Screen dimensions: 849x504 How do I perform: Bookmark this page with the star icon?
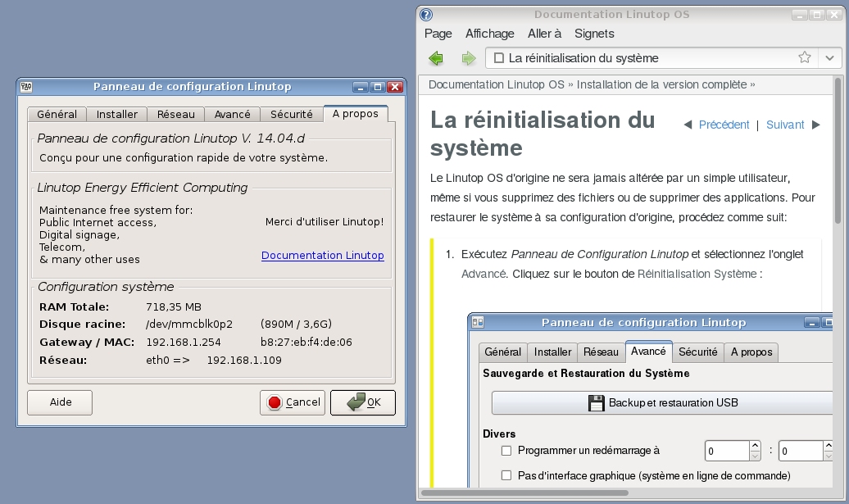click(805, 57)
